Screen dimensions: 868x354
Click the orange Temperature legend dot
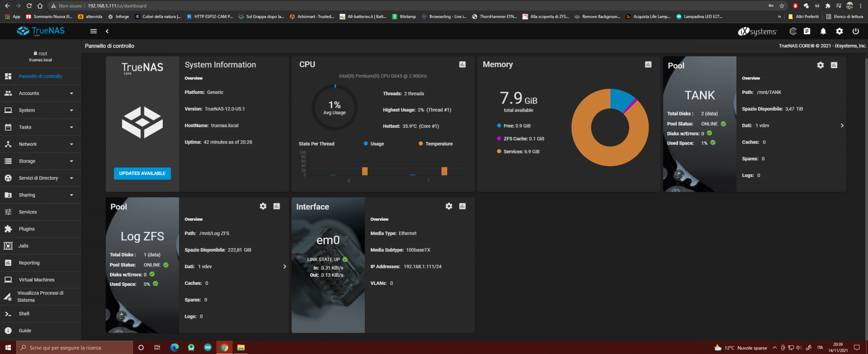point(420,144)
